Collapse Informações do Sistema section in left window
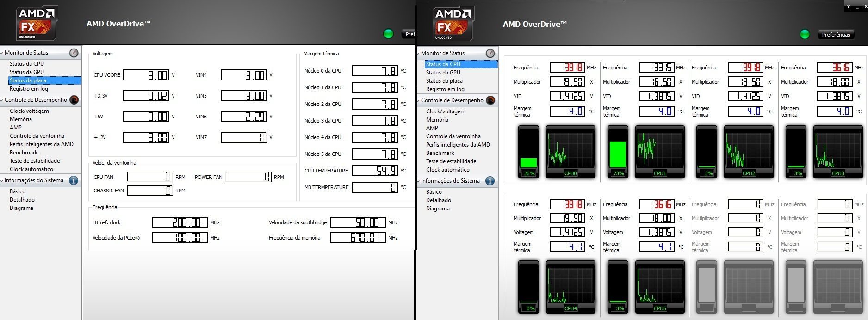Viewport: 868px width, 320px height. 2,180
